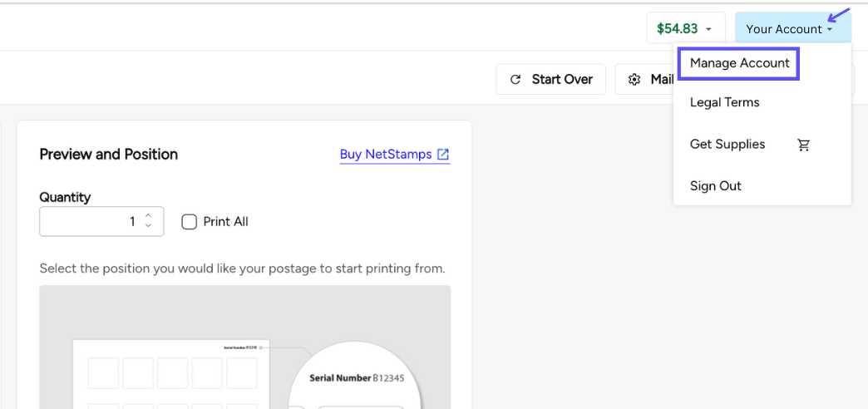Choose Get Supplies in the account menu
The width and height of the screenshot is (868, 409).
click(727, 145)
